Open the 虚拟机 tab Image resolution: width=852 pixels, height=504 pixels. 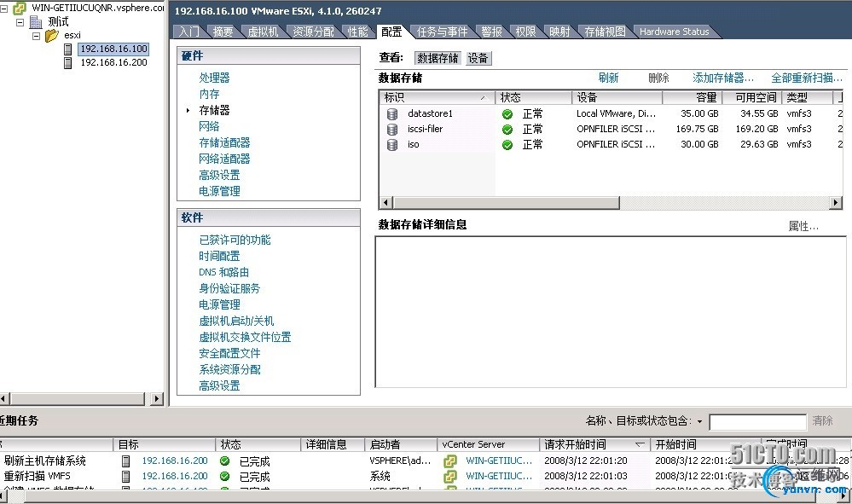263,32
